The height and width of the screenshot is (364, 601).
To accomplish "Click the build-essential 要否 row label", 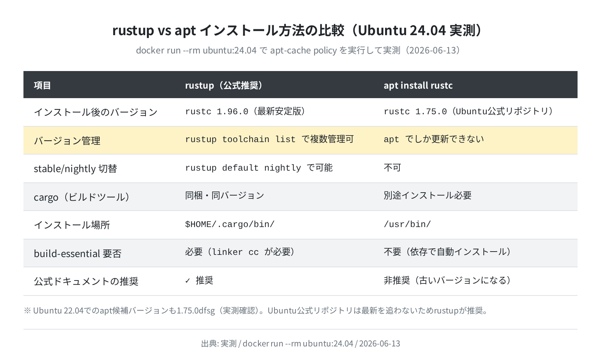I will (x=78, y=253).
